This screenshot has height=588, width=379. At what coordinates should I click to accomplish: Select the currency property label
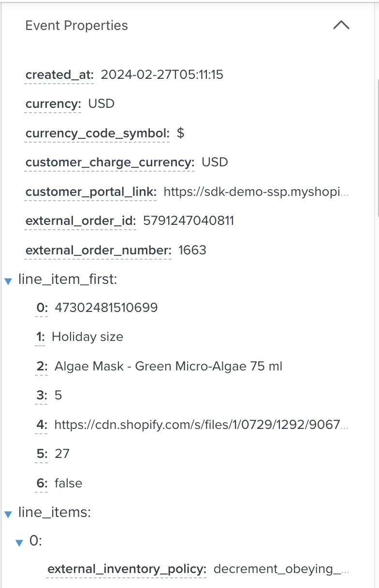[x=53, y=104]
